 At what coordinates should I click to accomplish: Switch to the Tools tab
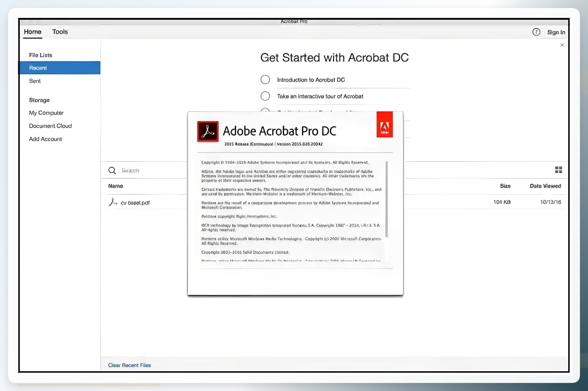[x=60, y=32]
